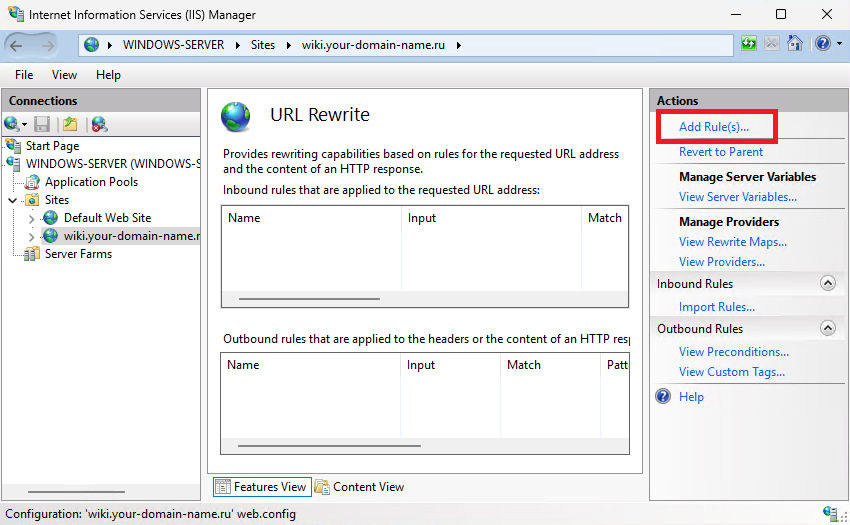Click the Server Farms icon
This screenshot has height=525, width=850.
tap(32, 254)
